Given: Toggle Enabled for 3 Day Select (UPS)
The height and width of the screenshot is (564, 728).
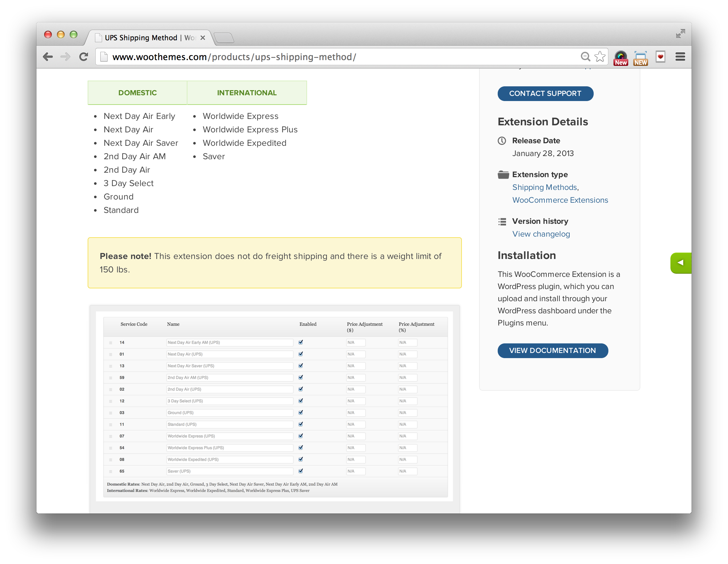Looking at the screenshot, I should coord(301,400).
